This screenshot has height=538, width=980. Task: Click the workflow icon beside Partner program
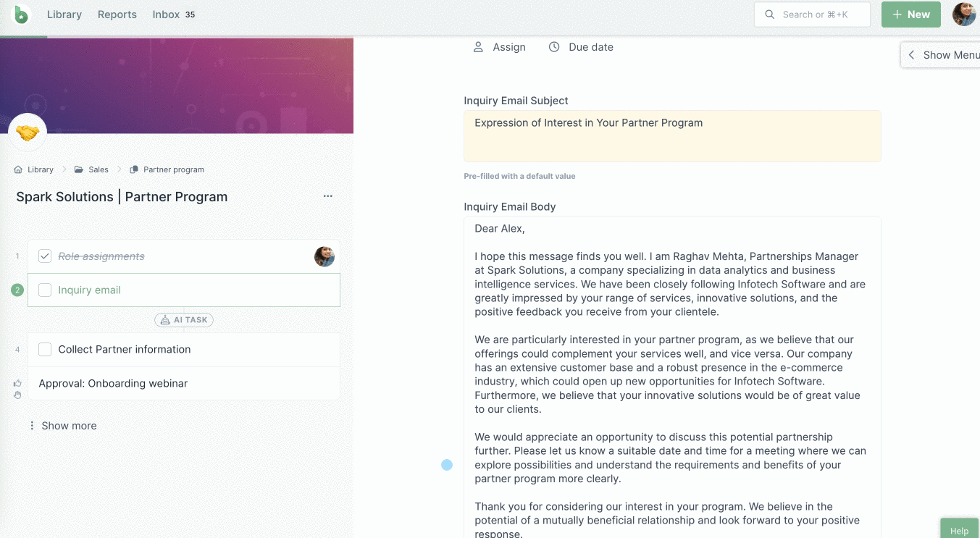click(134, 169)
